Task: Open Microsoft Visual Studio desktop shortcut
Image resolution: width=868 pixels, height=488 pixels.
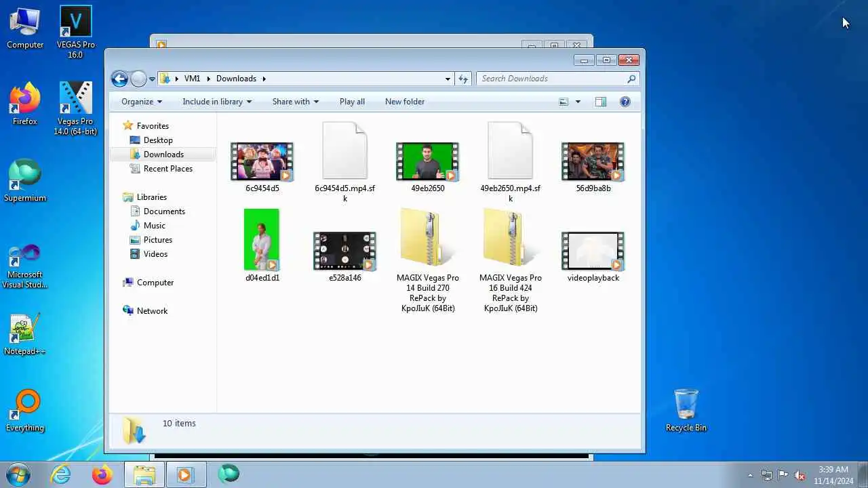Action: [25, 266]
